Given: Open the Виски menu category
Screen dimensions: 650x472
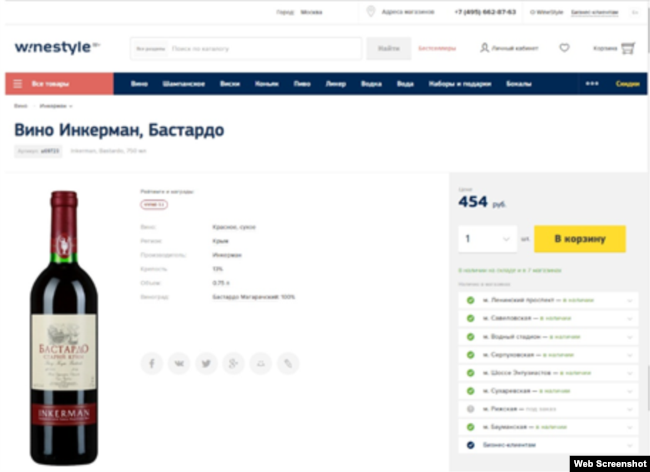Looking at the screenshot, I should [230, 84].
